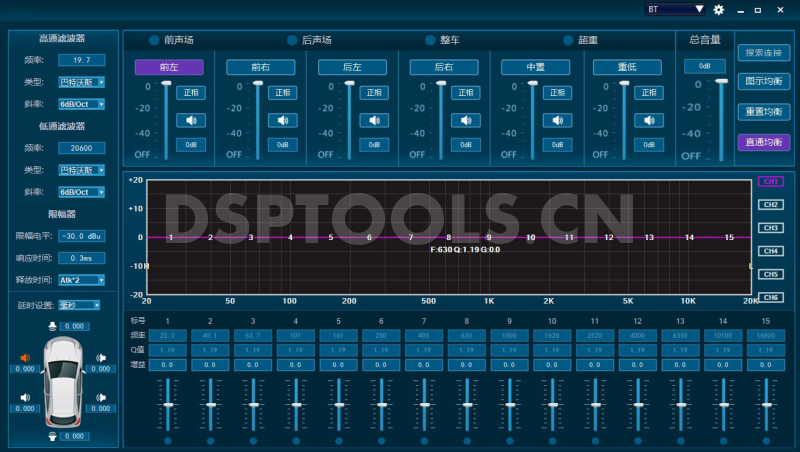Select the 前右 channel button
This screenshot has height=452, width=800.
(261, 67)
